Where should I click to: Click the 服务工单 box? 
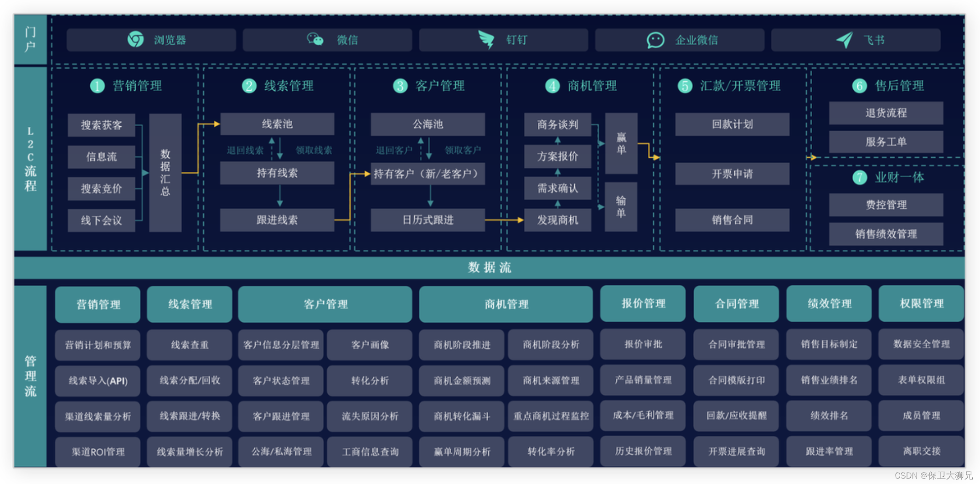[x=886, y=142]
